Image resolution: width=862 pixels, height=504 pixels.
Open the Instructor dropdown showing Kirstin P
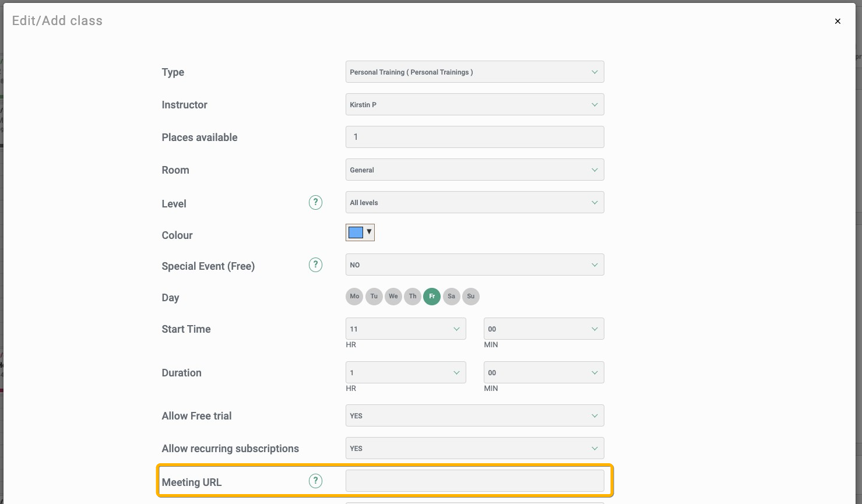474,105
